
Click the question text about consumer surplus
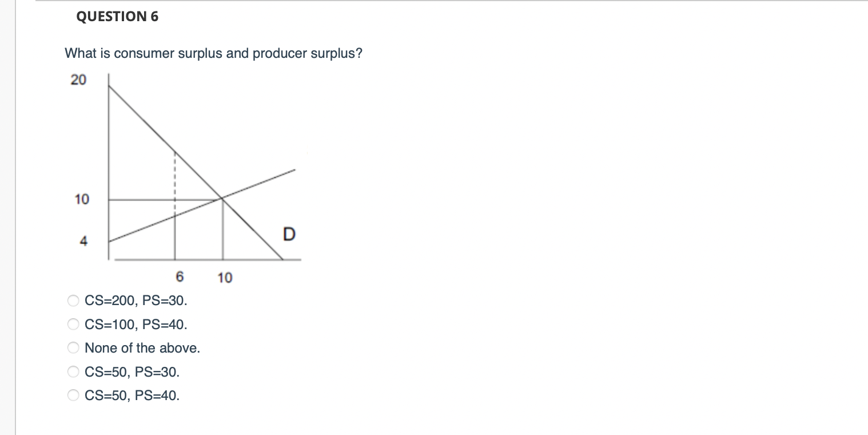tap(213, 53)
